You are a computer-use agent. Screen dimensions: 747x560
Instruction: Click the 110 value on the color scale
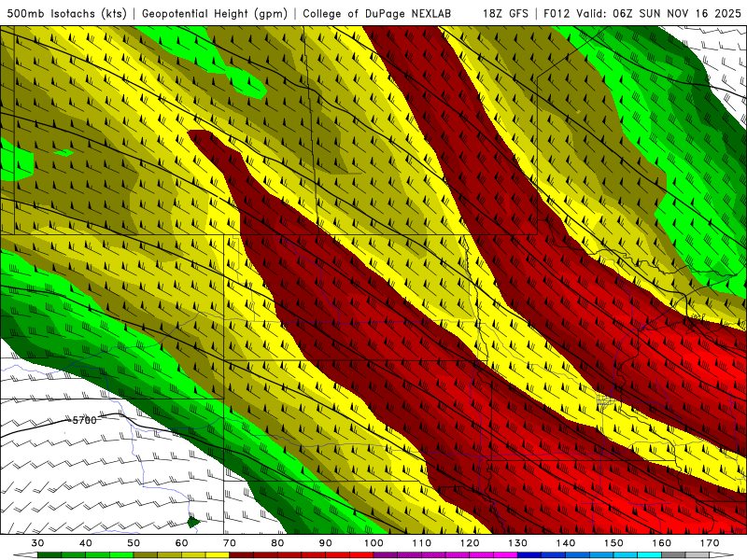[422, 543]
